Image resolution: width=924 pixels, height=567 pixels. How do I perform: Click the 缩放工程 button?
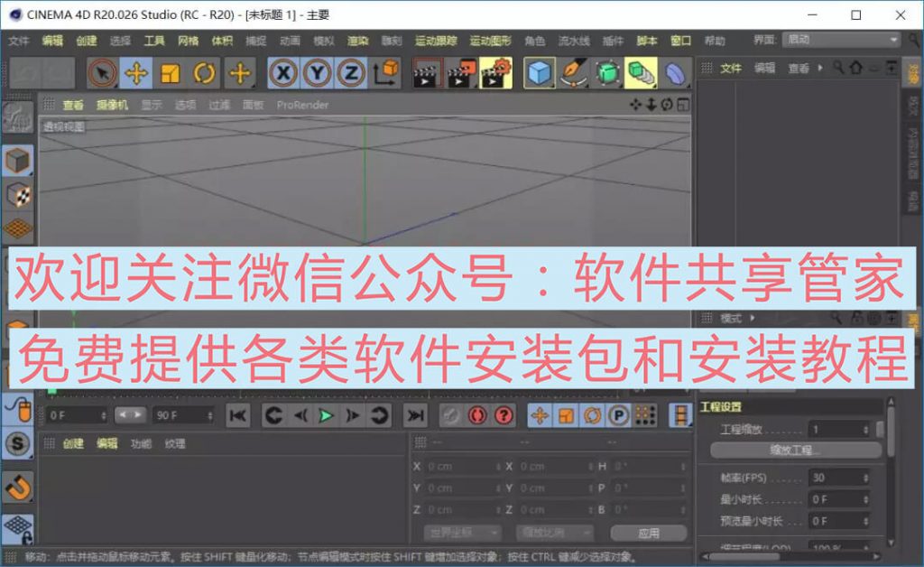[796, 451]
